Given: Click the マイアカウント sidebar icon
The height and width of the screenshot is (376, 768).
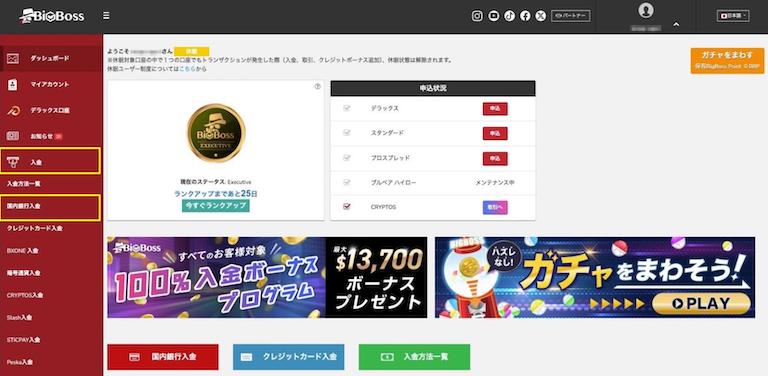Looking at the screenshot, I should [13, 84].
